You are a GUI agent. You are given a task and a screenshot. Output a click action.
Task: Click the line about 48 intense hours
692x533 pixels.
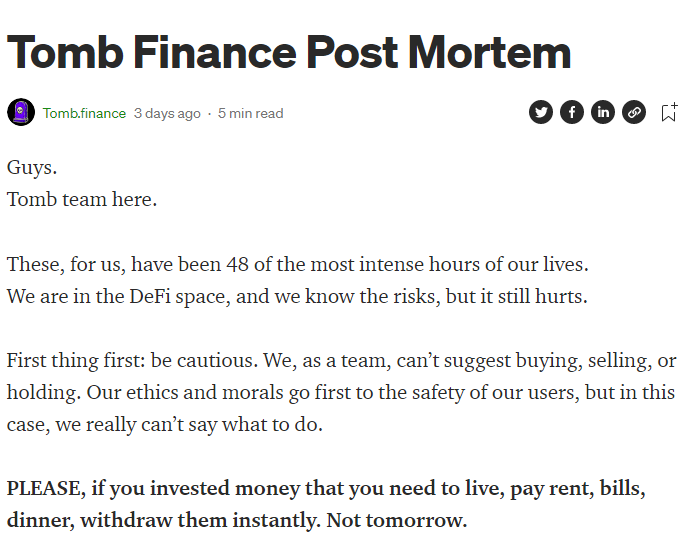298,264
